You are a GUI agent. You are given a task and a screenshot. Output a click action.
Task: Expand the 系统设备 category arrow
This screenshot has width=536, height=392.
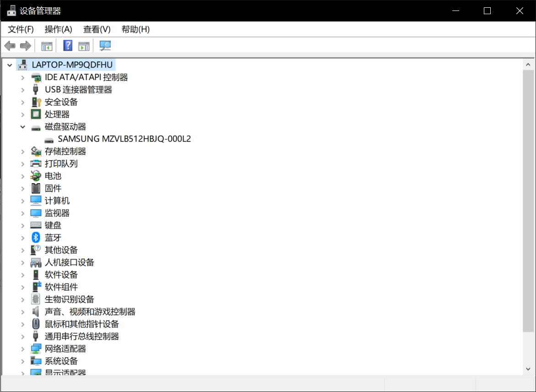coord(22,361)
